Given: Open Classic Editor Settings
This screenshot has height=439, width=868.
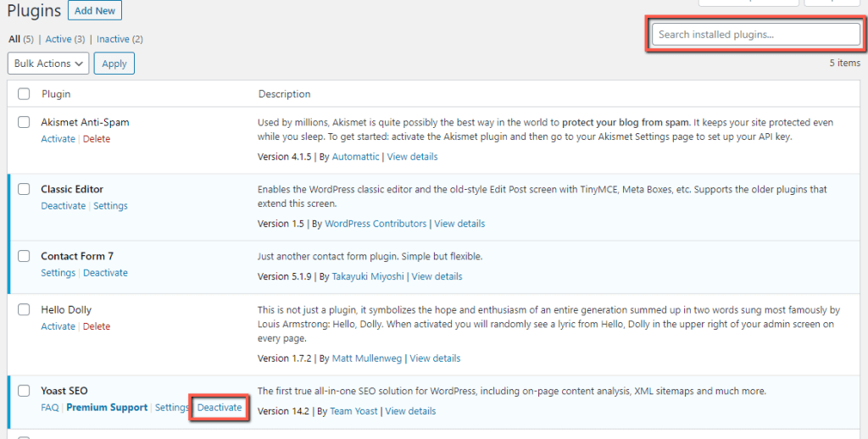Looking at the screenshot, I should pyautogui.click(x=110, y=206).
